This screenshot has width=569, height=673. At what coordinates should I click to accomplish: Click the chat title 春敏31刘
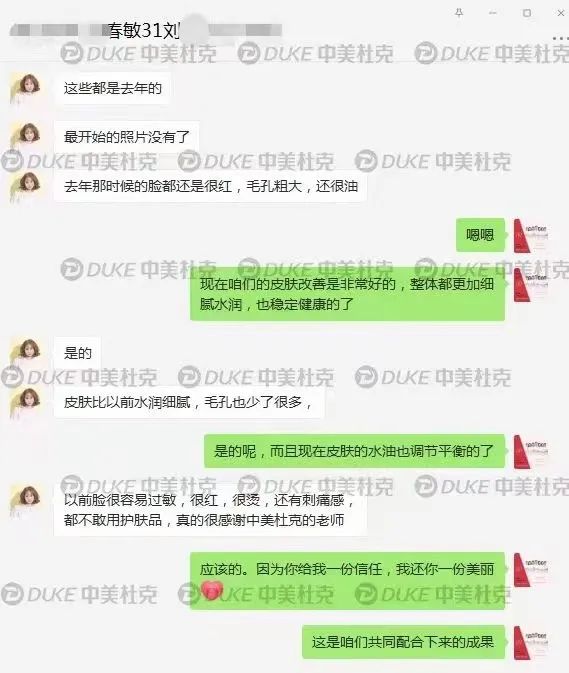tap(143, 30)
